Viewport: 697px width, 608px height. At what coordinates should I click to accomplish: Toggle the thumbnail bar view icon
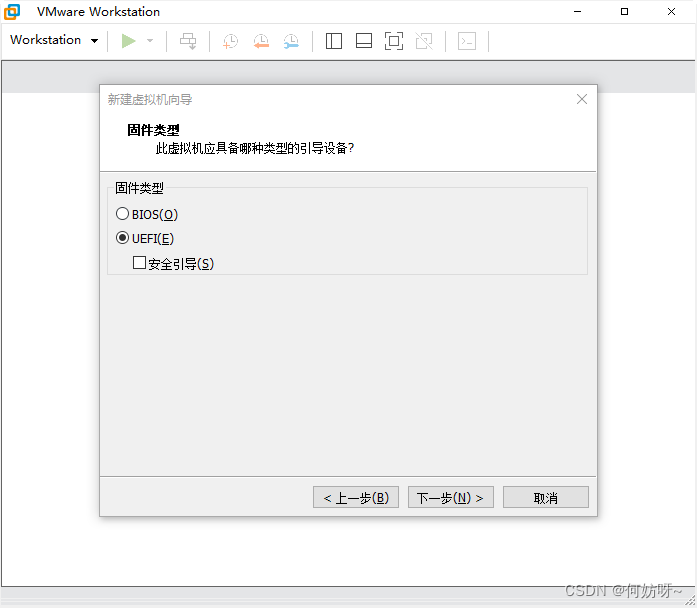pyautogui.click(x=364, y=41)
